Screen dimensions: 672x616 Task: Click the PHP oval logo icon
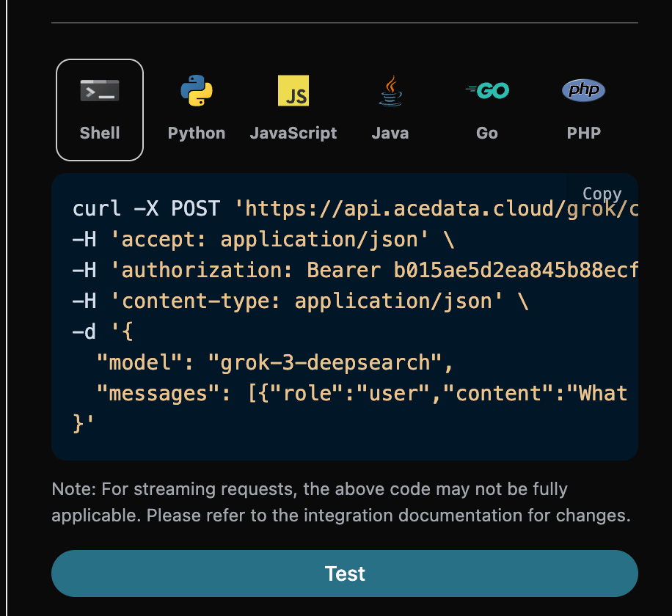[584, 91]
